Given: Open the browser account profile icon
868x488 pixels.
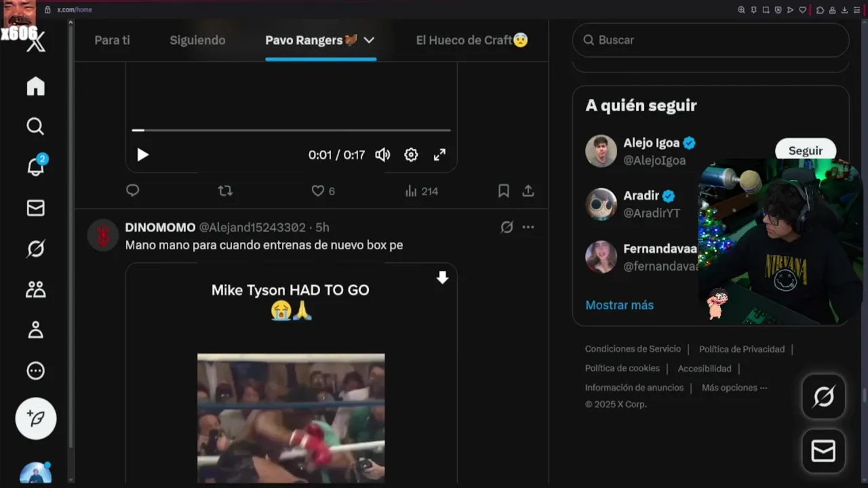Looking at the screenshot, I should pos(832,10).
